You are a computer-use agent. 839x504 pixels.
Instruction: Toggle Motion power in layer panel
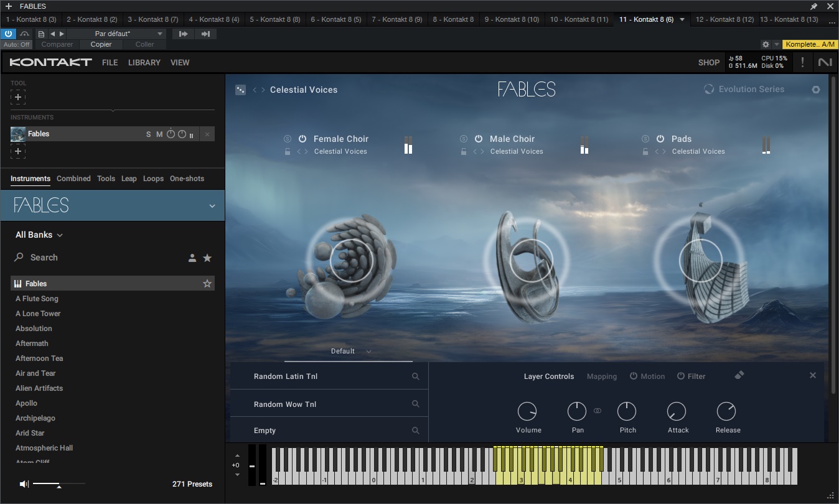[x=634, y=376]
